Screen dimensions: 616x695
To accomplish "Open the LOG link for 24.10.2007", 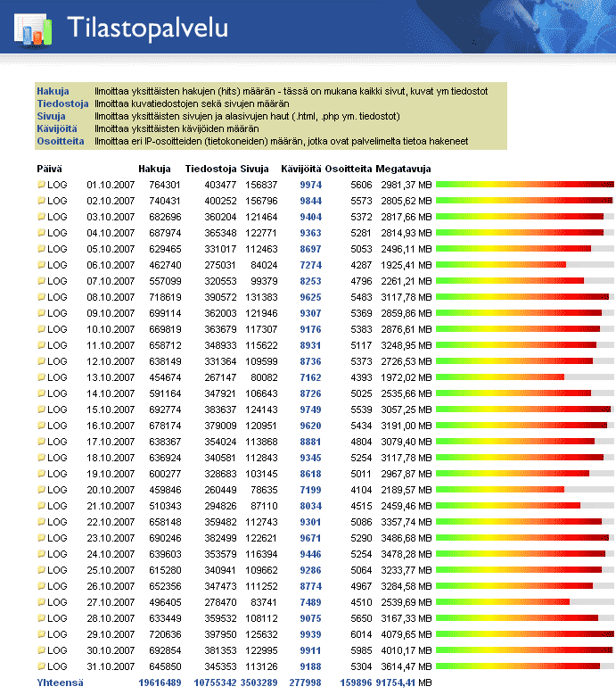I will pyautogui.click(x=57, y=554).
